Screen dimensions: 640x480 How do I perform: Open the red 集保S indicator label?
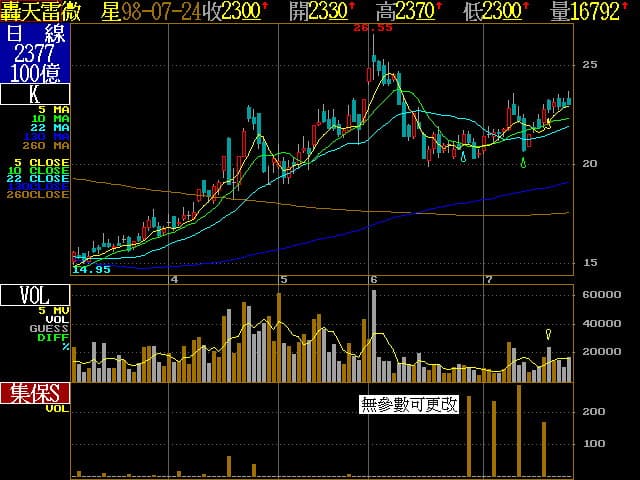[35, 392]
